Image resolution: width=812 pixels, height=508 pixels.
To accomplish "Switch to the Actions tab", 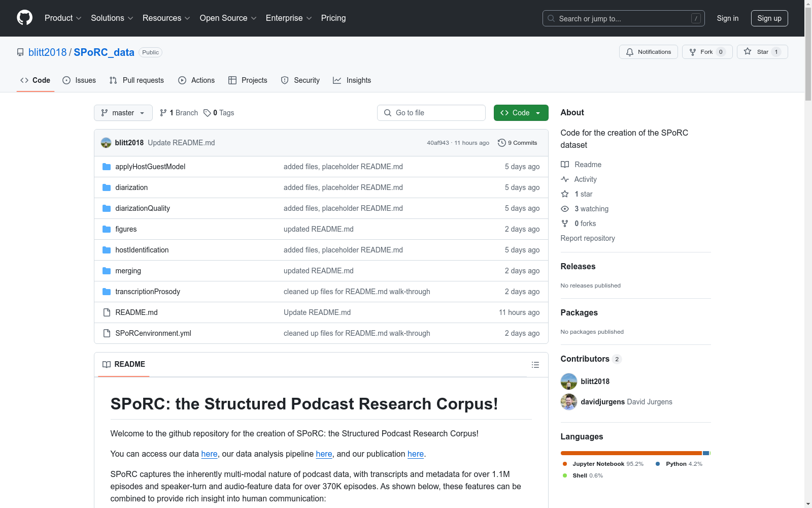I will point(196,80).
